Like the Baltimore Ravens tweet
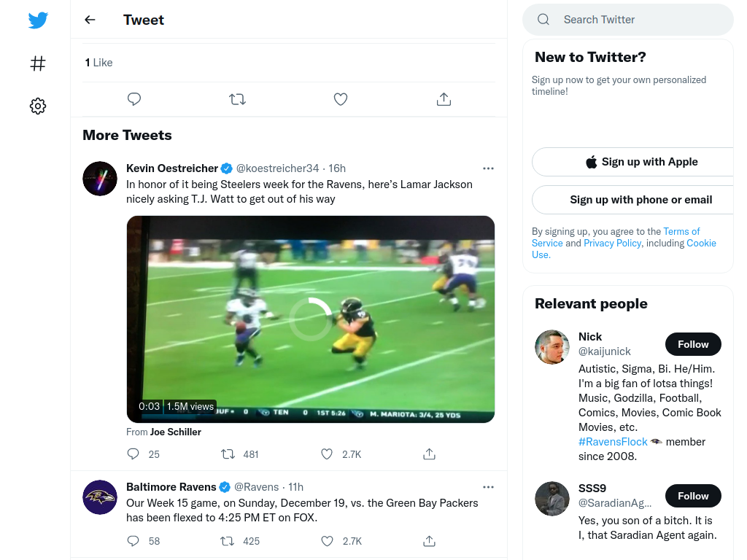The image size is (747, 560). point(327,541)
